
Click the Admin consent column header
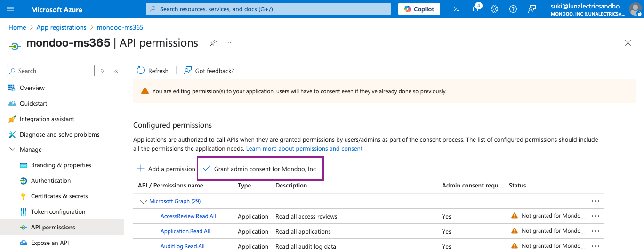(x=473, y=186)
